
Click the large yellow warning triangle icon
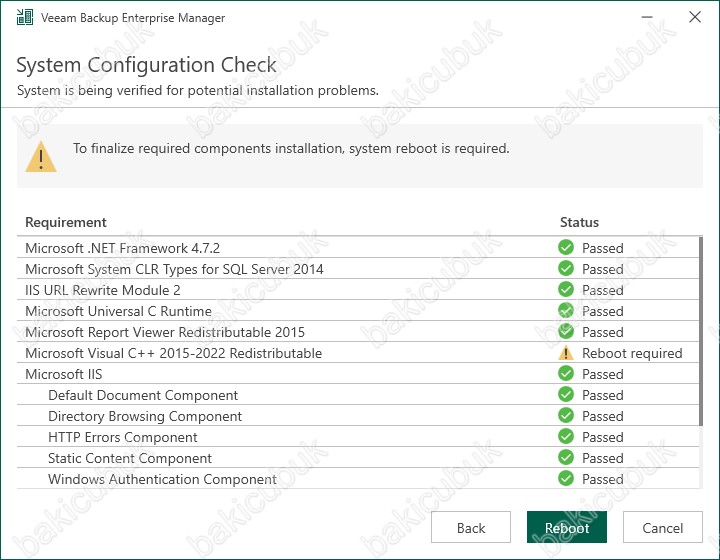(41, 157)
